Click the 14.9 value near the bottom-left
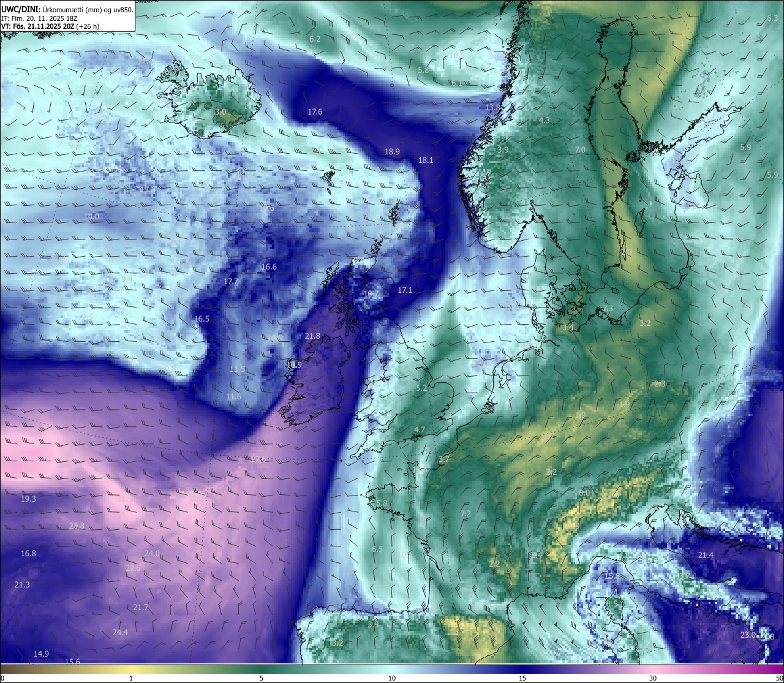This screenshot has width=784, height=683. tap(41, 654)
